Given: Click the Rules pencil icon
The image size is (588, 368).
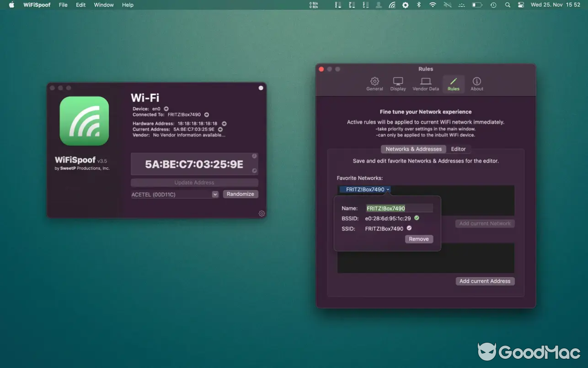Looking at the screenshot, I should (453, 84).
